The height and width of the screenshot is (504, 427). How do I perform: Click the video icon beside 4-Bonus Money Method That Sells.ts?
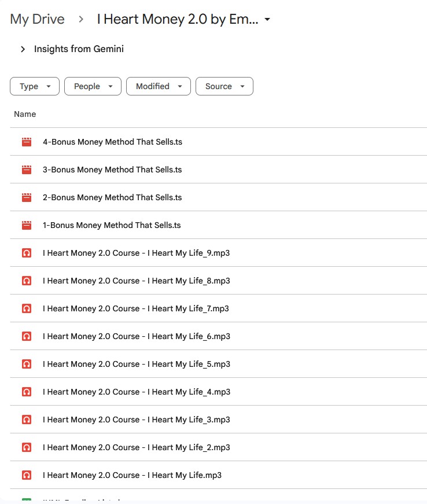pos(25,142)
